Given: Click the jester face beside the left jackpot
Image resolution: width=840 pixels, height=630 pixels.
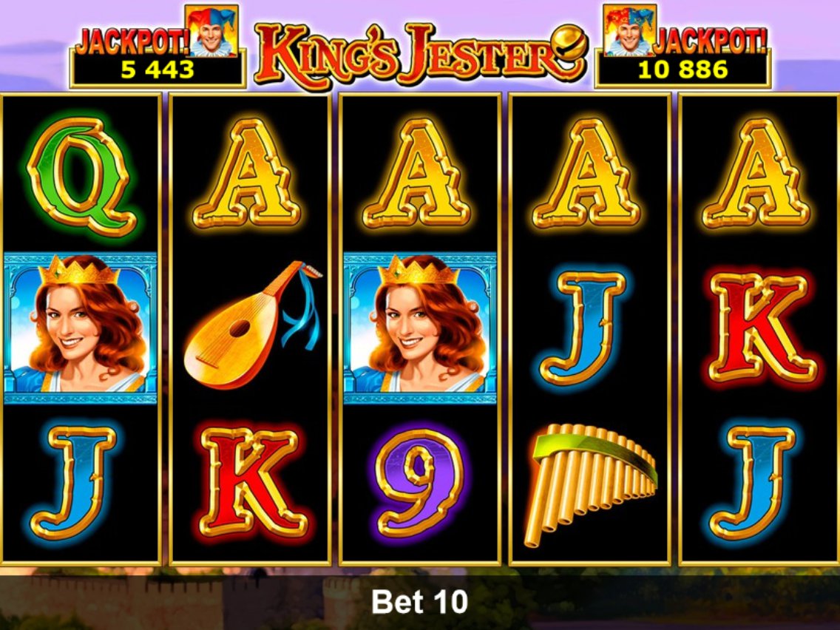Looking at the screenshot, I should pos(211,31).
